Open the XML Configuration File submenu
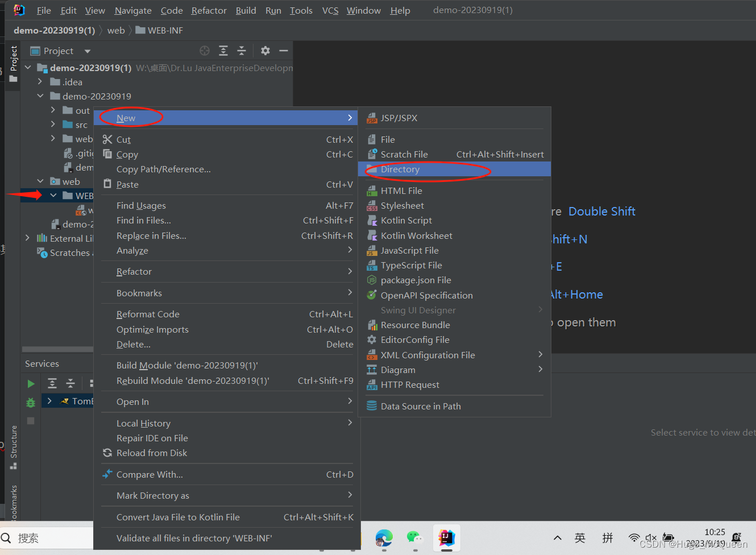756x555 pixels. [x=455, y=355]
